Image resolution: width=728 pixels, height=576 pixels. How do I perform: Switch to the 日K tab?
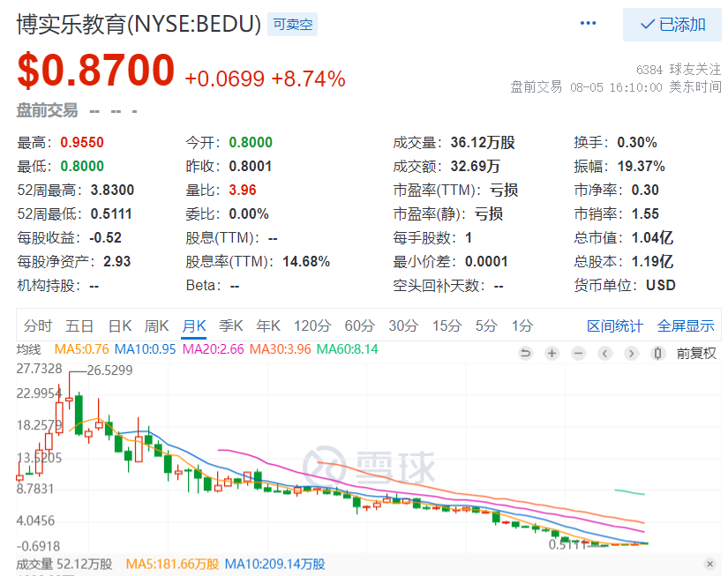click(x=120, y=325)
